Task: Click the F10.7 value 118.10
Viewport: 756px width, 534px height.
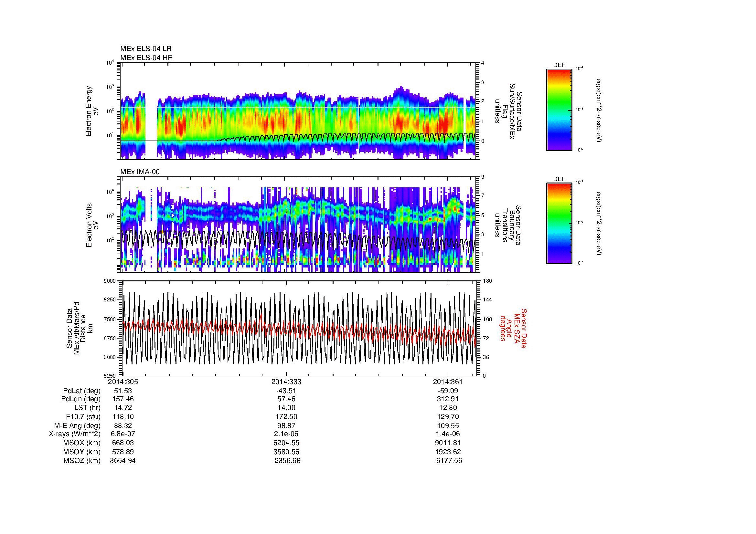Action: [123, 416]
